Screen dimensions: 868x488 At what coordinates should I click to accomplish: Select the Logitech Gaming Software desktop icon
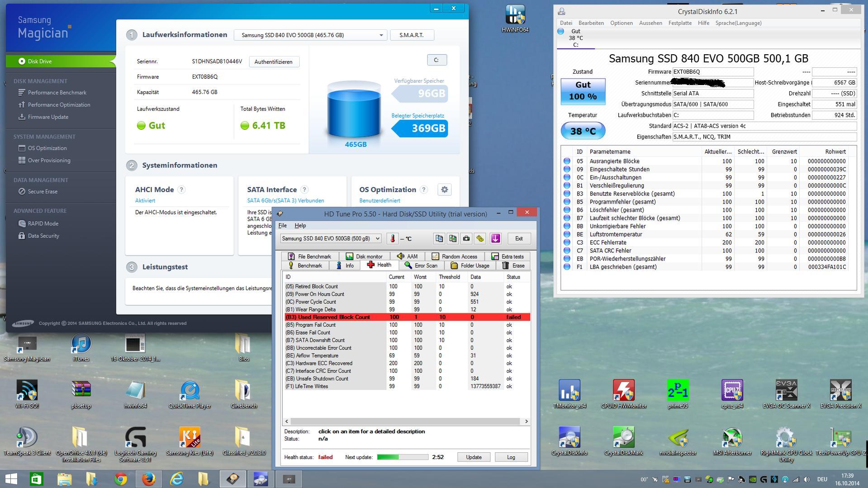[x=135, y=445]
